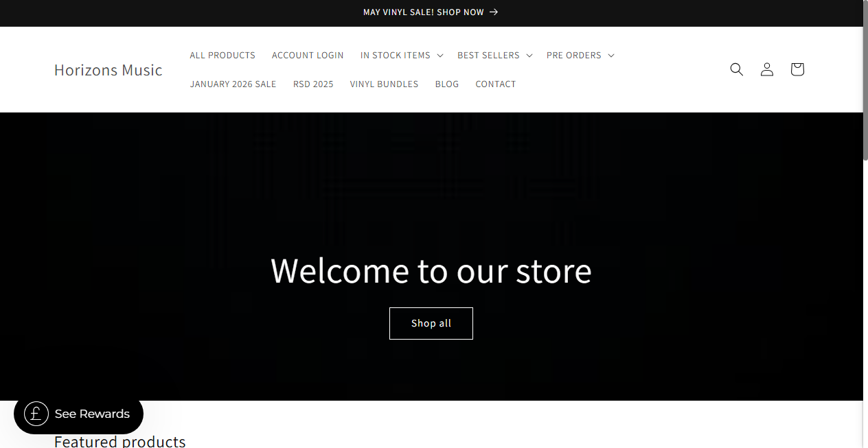The width and height of the screenshot is (868, 448).
Task: Expand the Best Sellers chevron
Action: click(529, 56)
